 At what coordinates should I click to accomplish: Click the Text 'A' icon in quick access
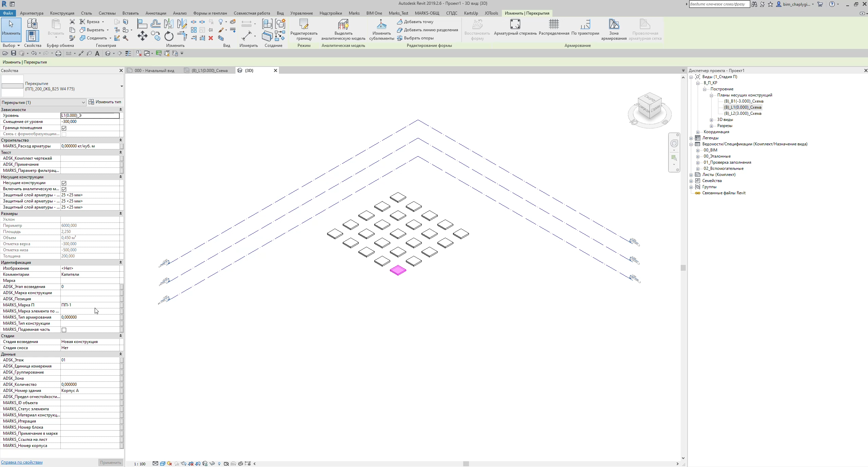point(97,53)
